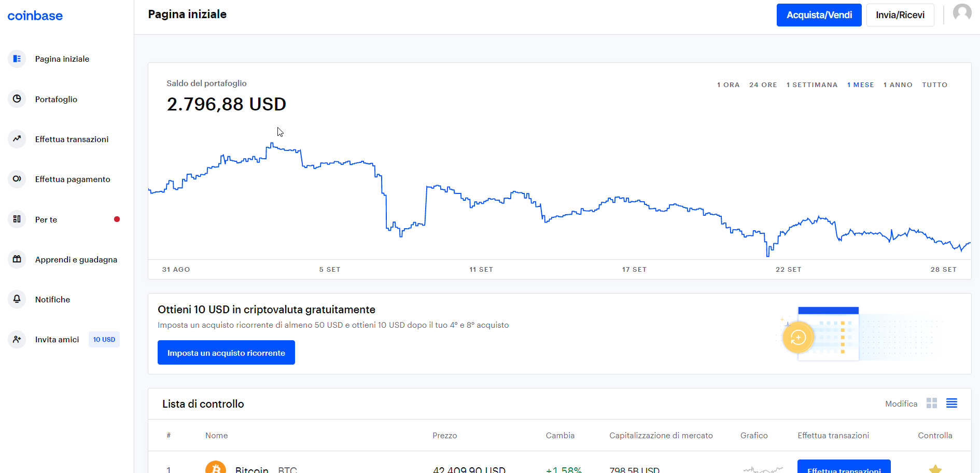The image size is (980, 473).
Task: Click Imposta un acquisto ricorrente
Action: click(226, 353)
